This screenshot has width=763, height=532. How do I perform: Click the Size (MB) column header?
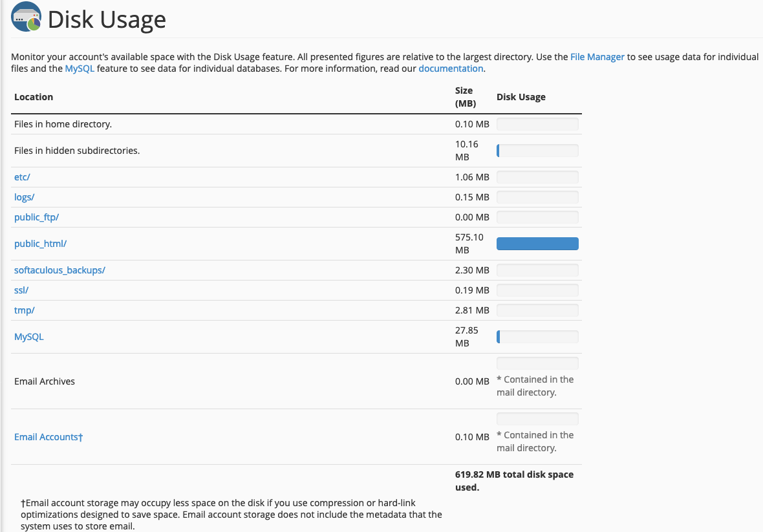tap(465, 97)
